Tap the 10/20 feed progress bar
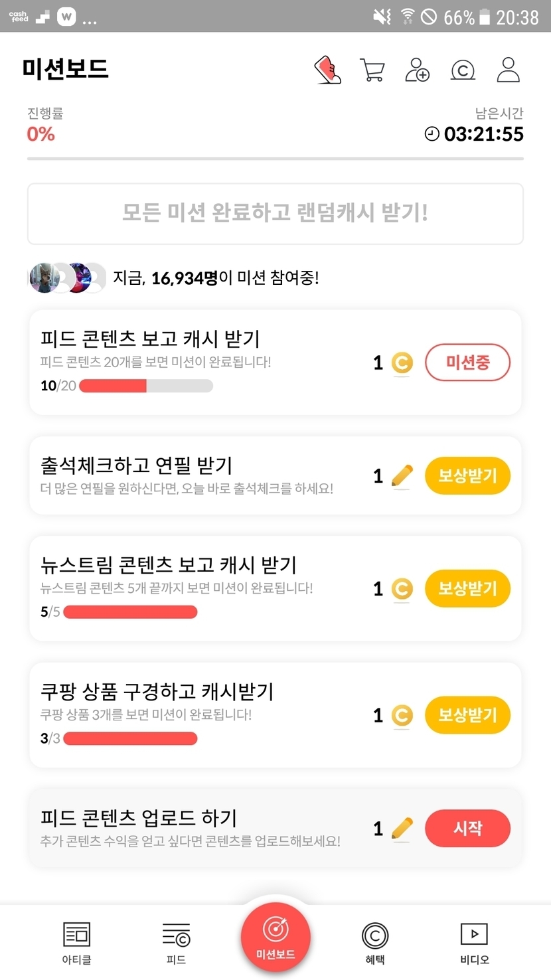 pos(146,386)
